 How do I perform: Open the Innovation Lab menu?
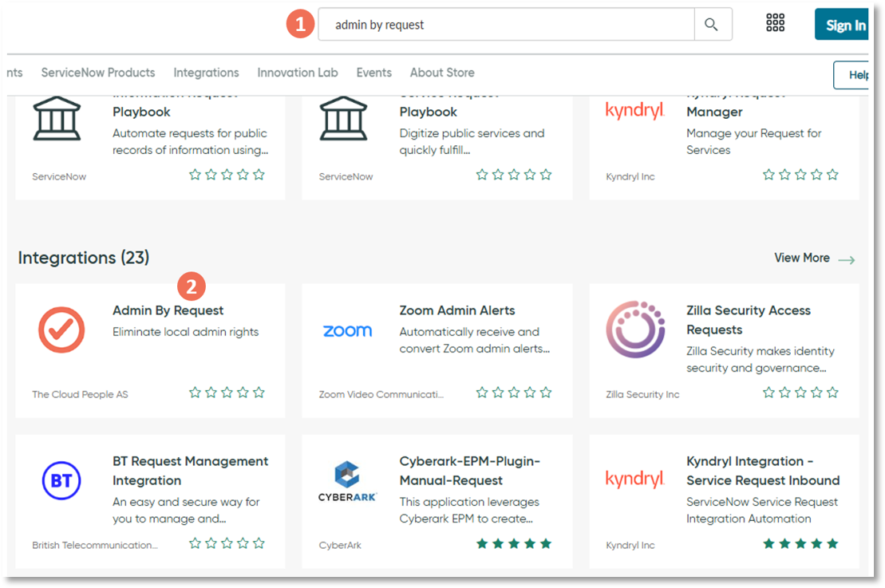(x=298, y=73)
